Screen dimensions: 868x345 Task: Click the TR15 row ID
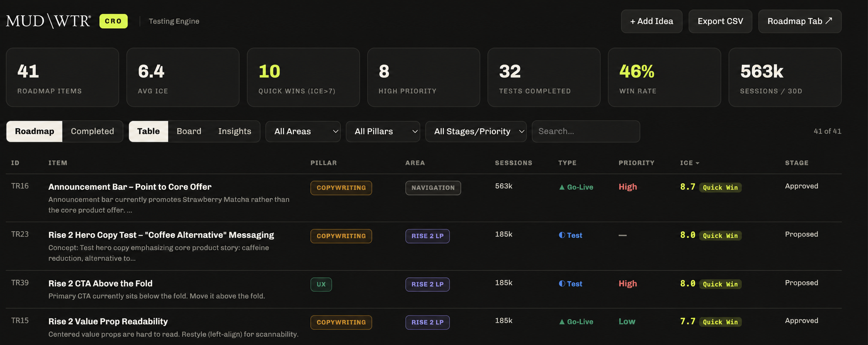20,321
